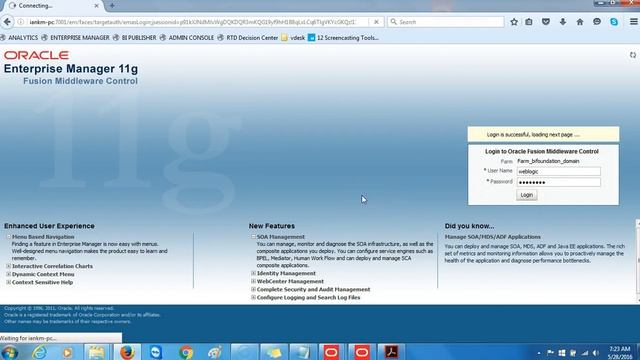Image resolution: width=640 pixels, height=360 pixels.
Task: Open the Firefox hamburger menu
Action: 633,22
